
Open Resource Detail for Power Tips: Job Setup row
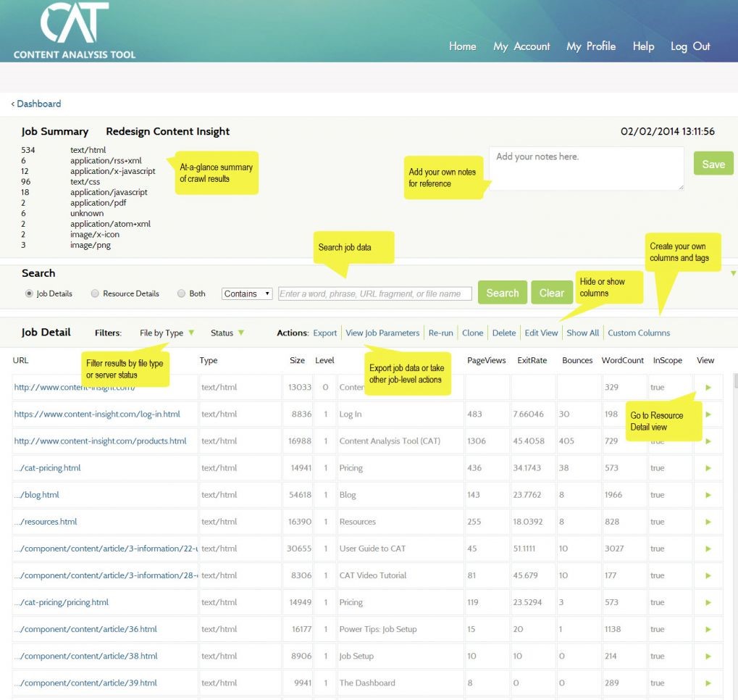pyautogui.click(x=708, y=629)
